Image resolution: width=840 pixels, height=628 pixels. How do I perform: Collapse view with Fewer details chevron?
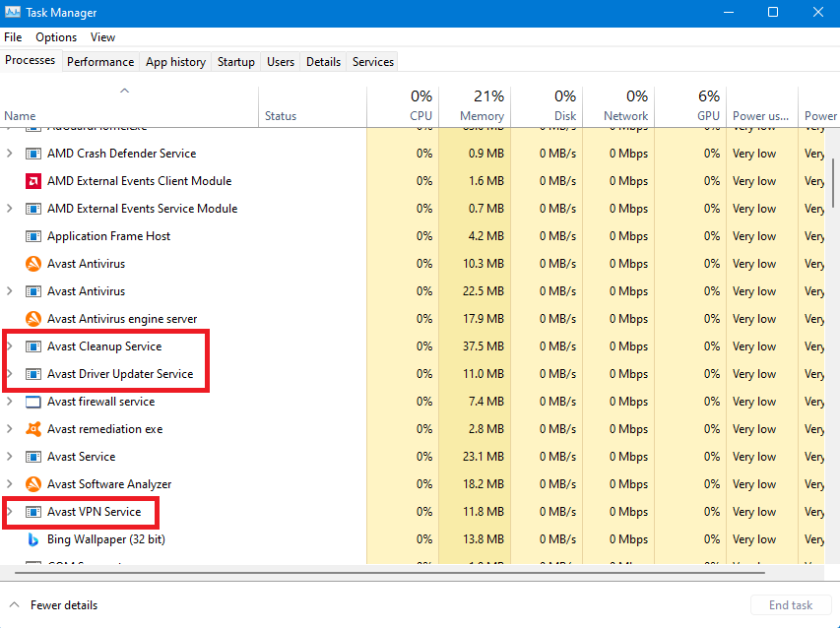pyautogui.click(x=15, y=605)
